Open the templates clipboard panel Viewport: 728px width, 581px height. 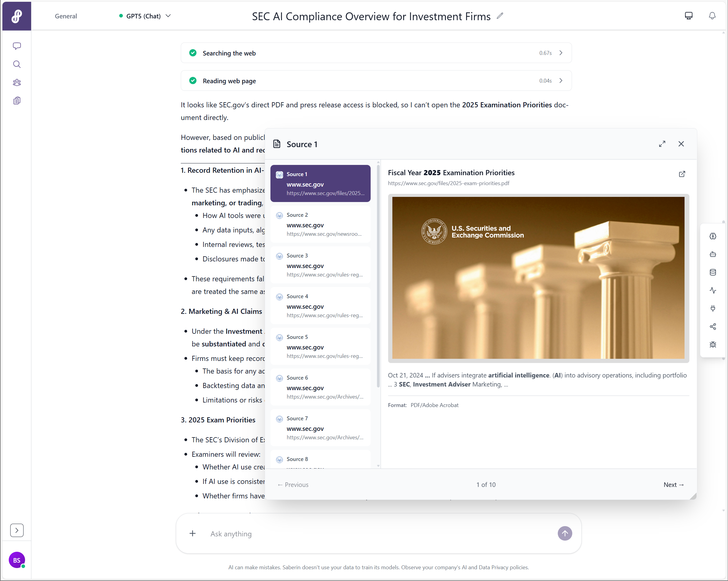pyautogui.click(x=17, y=100)
